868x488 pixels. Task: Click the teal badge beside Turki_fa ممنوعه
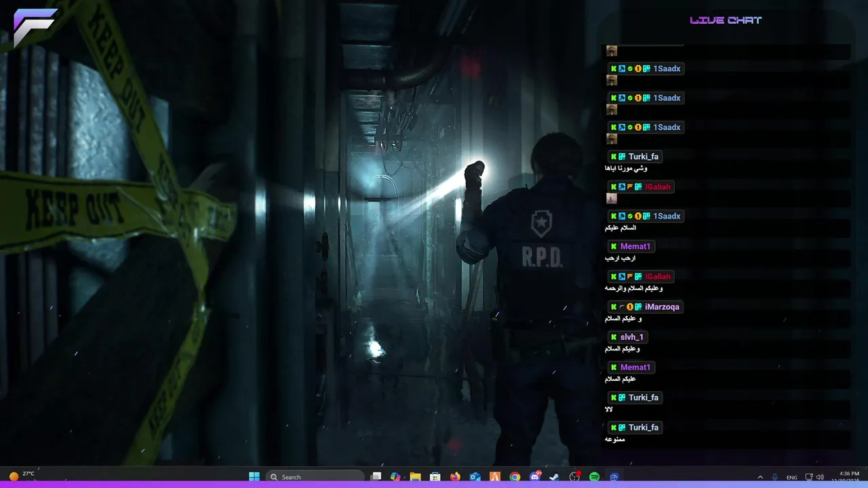(x=622, y=428)
